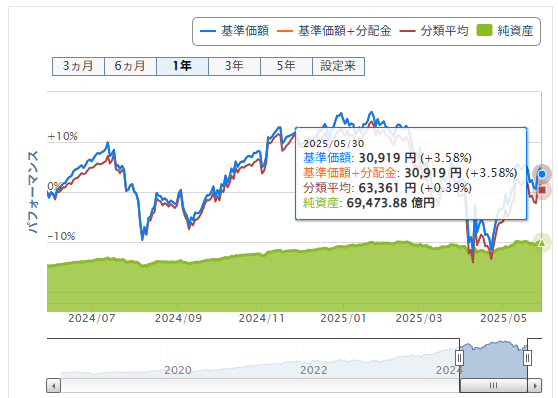This screenshot has width=558, height=398.
Task: Click the 2025/05 axis label
Action: click(x=503, y=318)
